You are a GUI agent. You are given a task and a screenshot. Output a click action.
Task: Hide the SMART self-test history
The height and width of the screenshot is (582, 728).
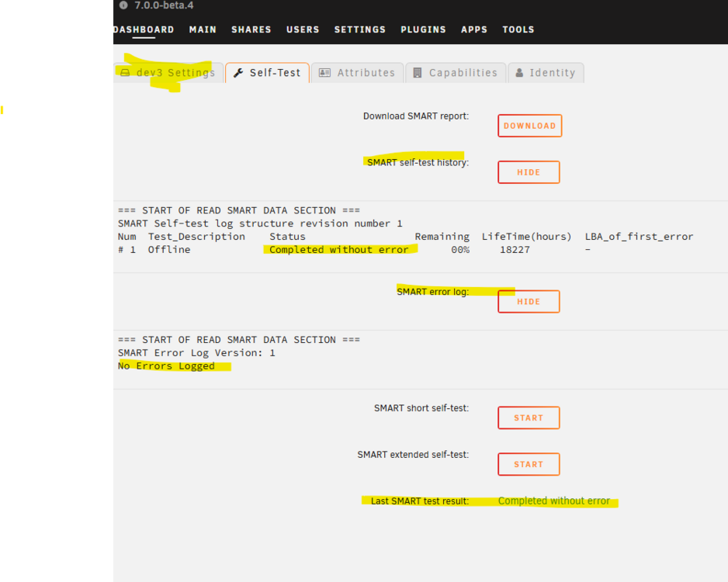[x=529, y=172]
